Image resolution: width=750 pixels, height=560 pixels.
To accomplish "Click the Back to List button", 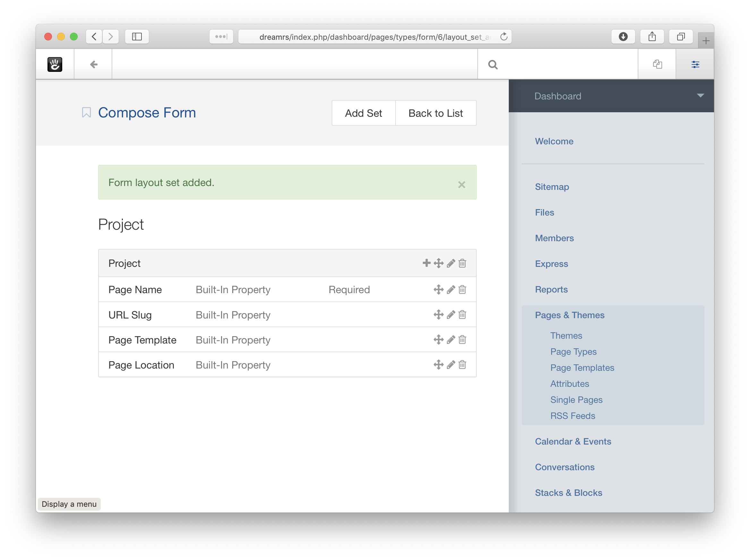I will (435, 113).
